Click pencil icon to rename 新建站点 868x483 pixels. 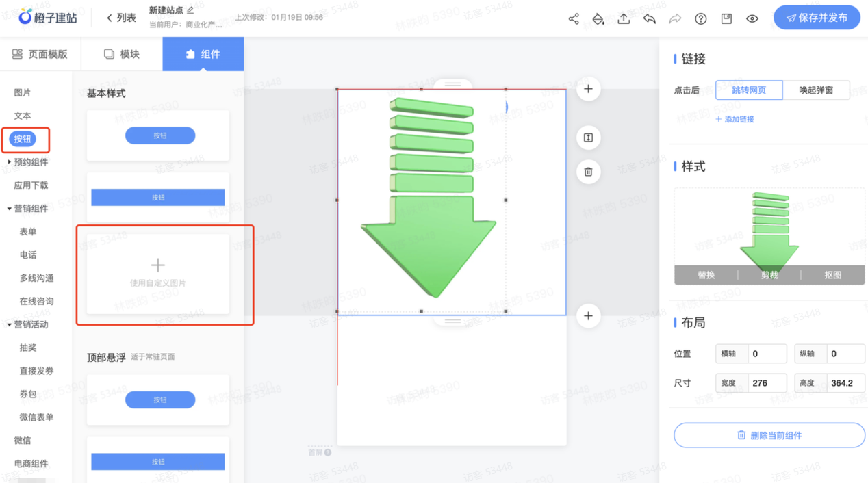pyautogui.click(x=190, y=10)
